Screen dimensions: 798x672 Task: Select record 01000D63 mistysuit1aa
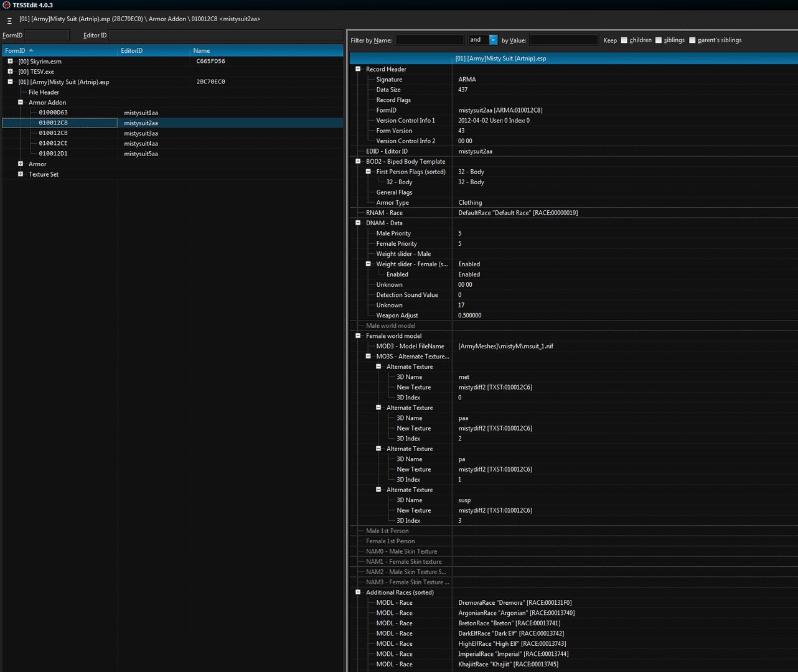(172, 113)
